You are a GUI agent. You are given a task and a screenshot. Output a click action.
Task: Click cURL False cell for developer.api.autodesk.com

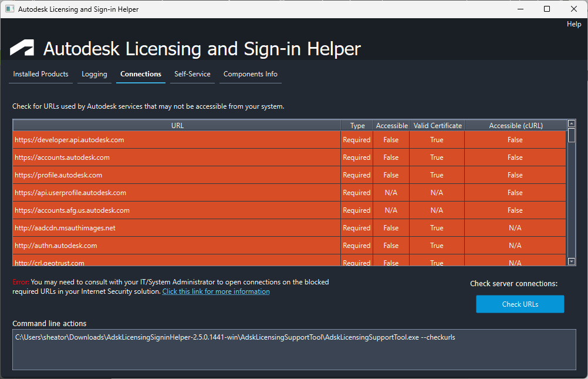point(515,140)
